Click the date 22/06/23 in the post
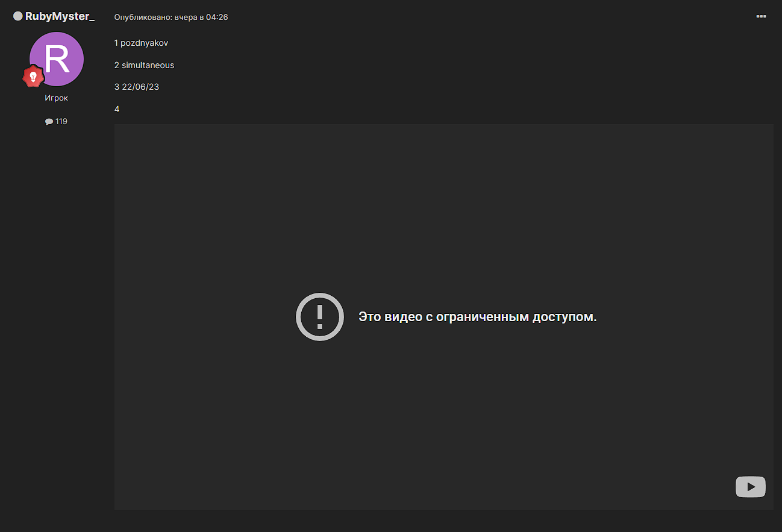Screen dimensions: 782x532 point(140,87)
